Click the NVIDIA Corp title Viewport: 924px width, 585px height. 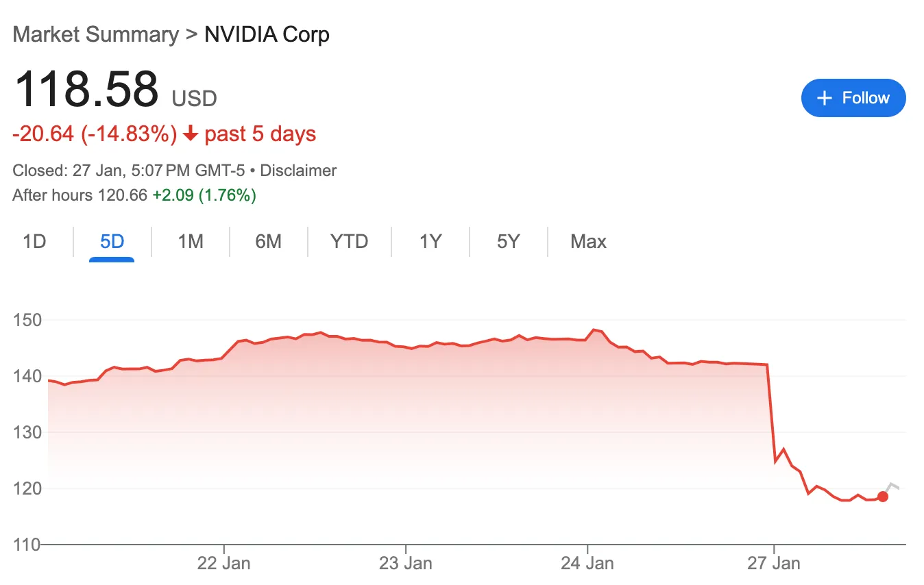coord(267,34)
